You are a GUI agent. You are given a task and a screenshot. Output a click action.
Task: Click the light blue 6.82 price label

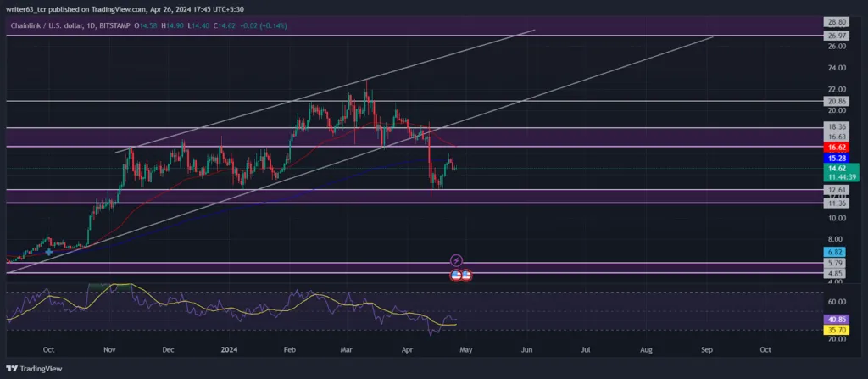(x=833, y=252)
